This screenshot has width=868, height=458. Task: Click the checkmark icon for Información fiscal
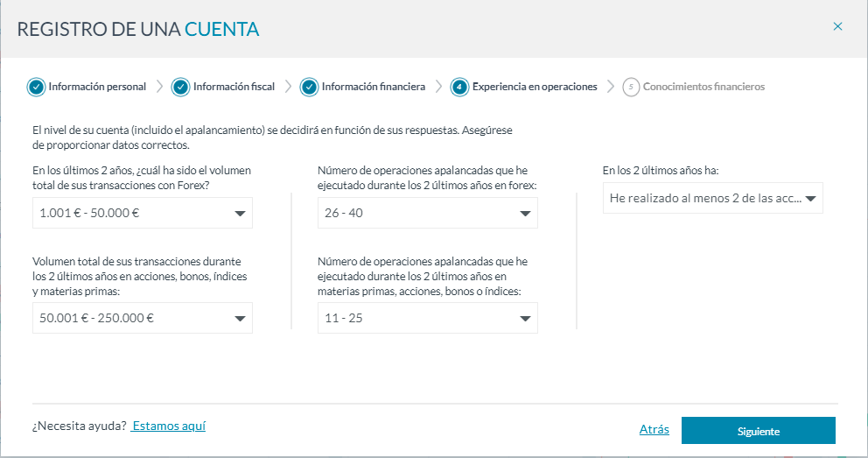(x=180, y=87)
